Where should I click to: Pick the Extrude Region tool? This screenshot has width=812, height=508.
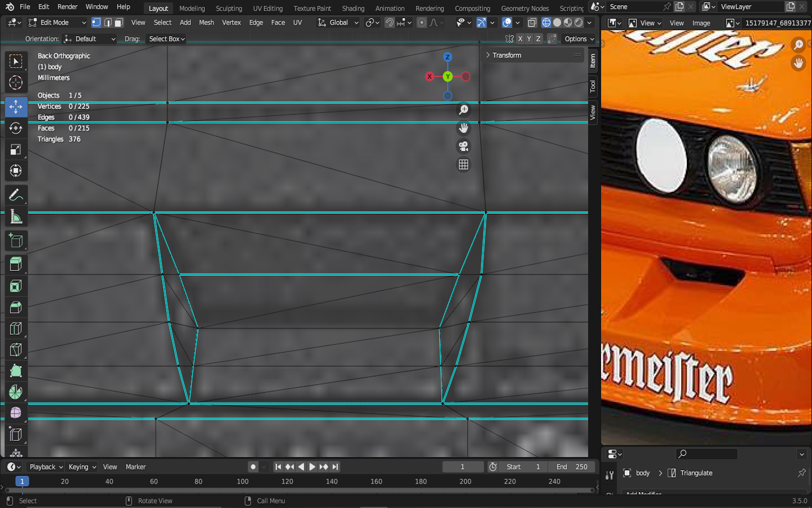click(x=16, y=265)
